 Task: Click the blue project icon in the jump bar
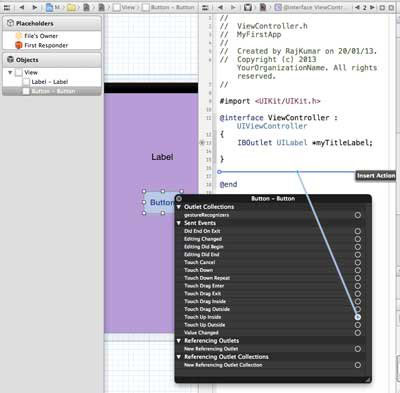49,7
